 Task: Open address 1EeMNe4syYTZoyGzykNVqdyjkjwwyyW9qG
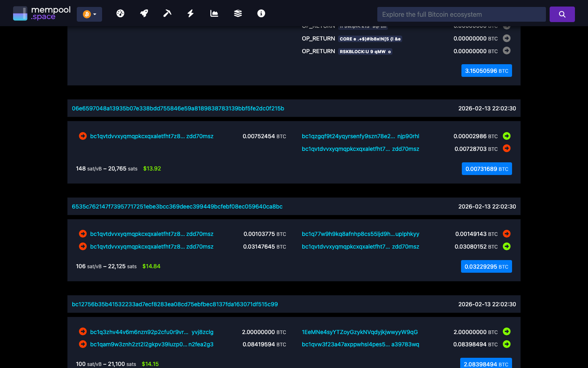(359, 332)
